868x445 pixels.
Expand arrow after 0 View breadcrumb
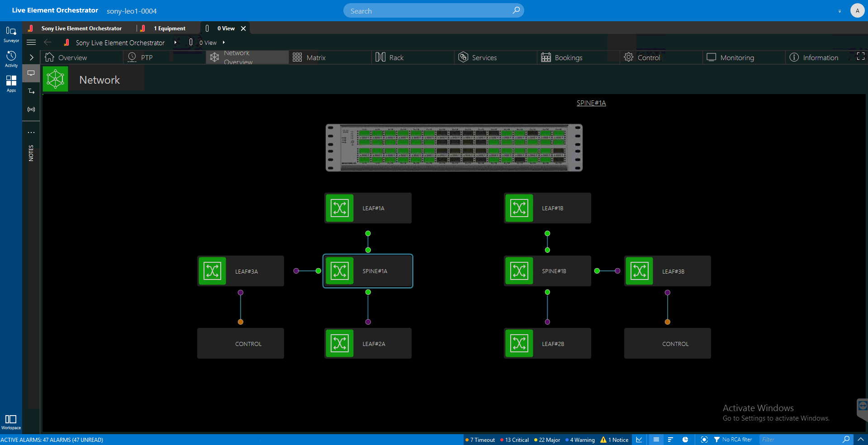pos(223,43)
